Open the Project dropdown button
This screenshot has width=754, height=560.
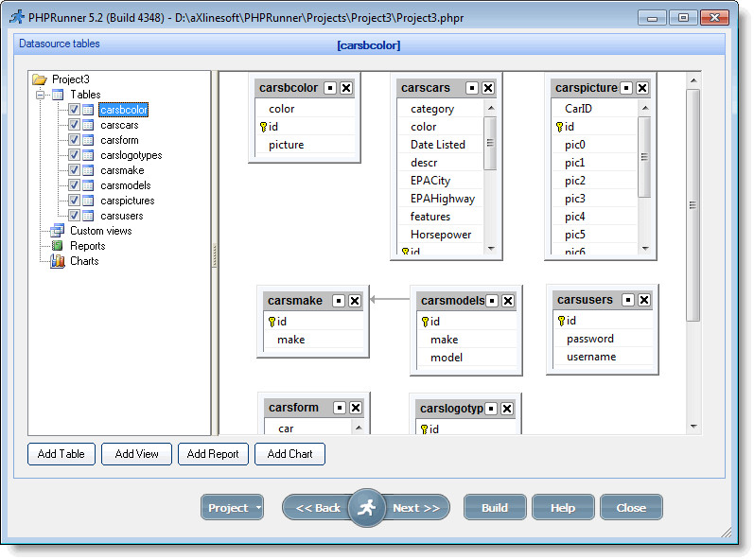(233, 508)
